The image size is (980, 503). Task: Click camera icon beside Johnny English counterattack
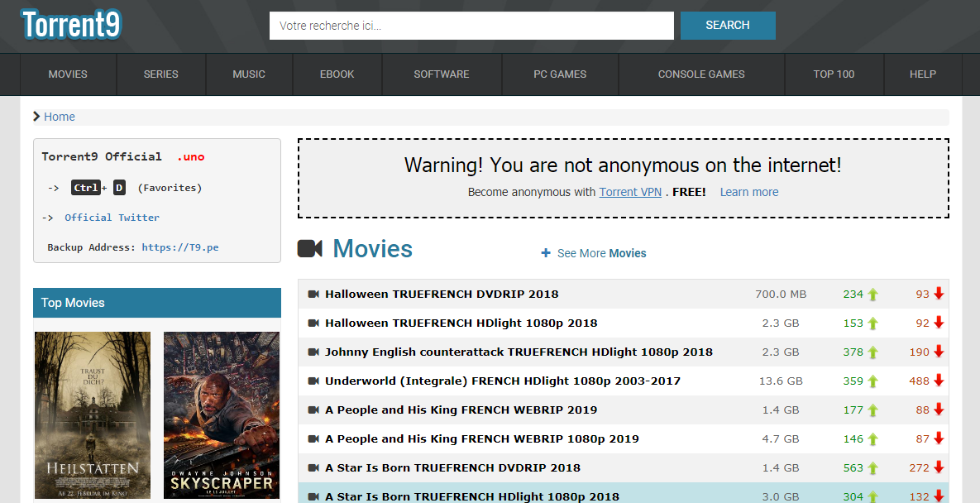point(313,352)
